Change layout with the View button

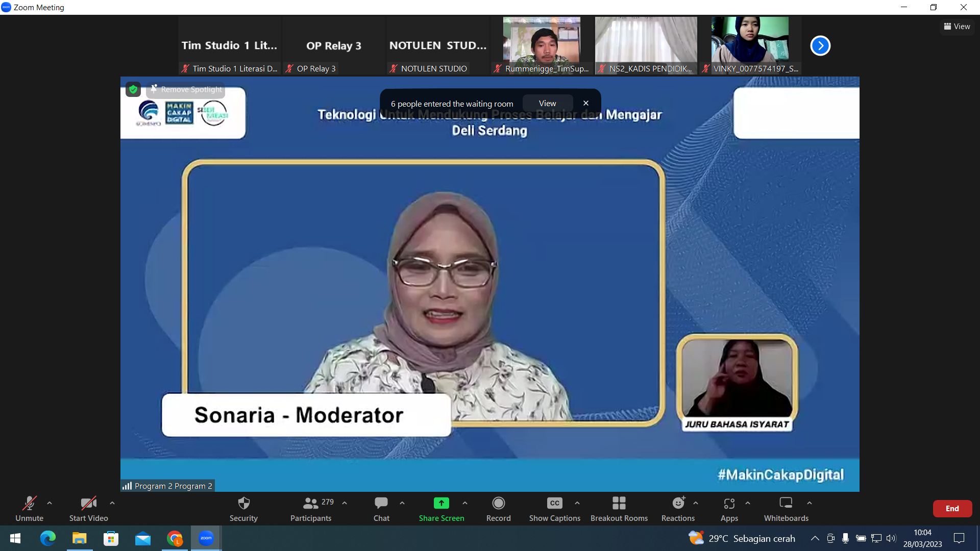click(x=957, y=27)
